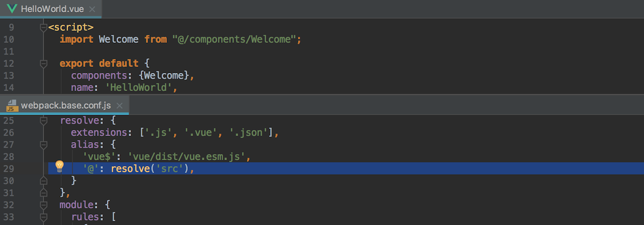Close the webpack.base.conf.js tab
Screen dimensions: 644x225
(x=120, y=106)
